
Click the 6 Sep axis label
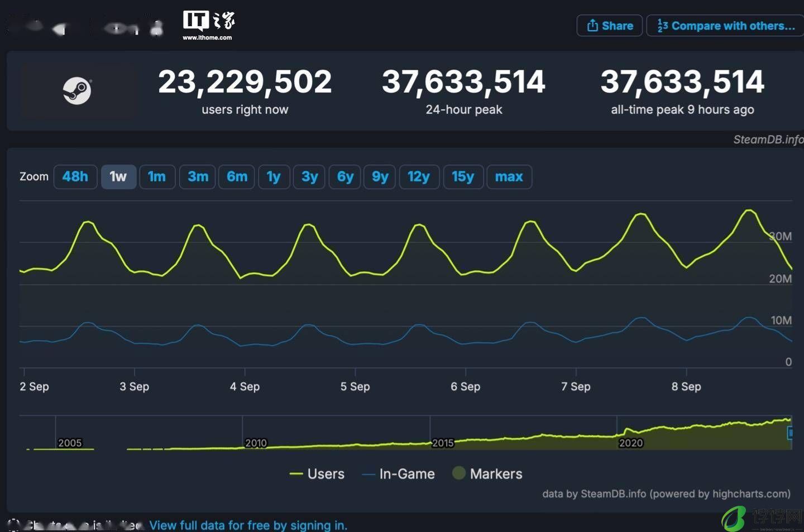click(465, 386)
